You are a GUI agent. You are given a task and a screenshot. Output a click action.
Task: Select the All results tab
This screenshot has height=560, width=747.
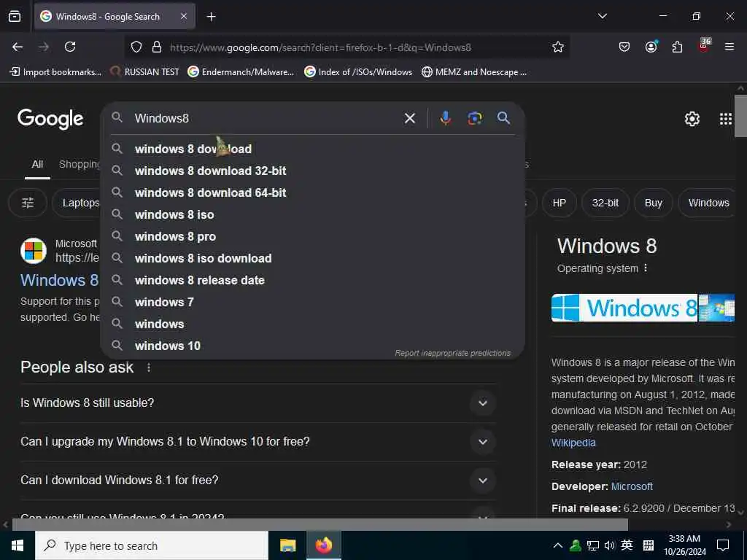(x=37, y=165)
